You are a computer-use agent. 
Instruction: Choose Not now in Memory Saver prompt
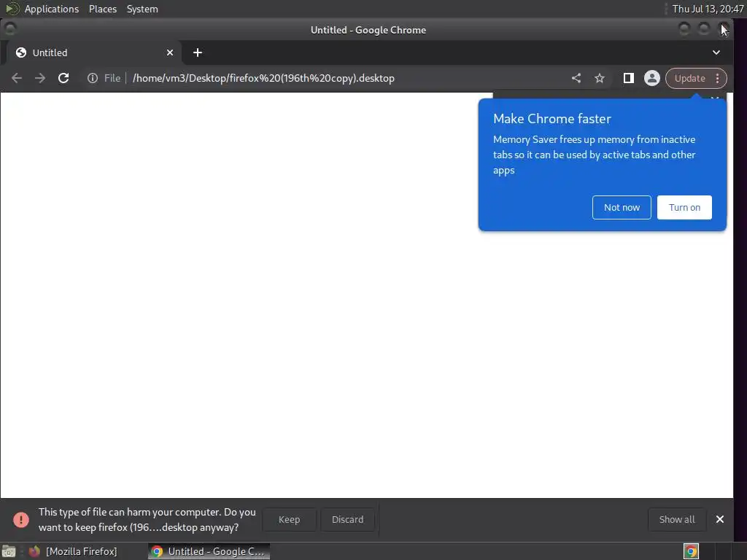[622, 207]
